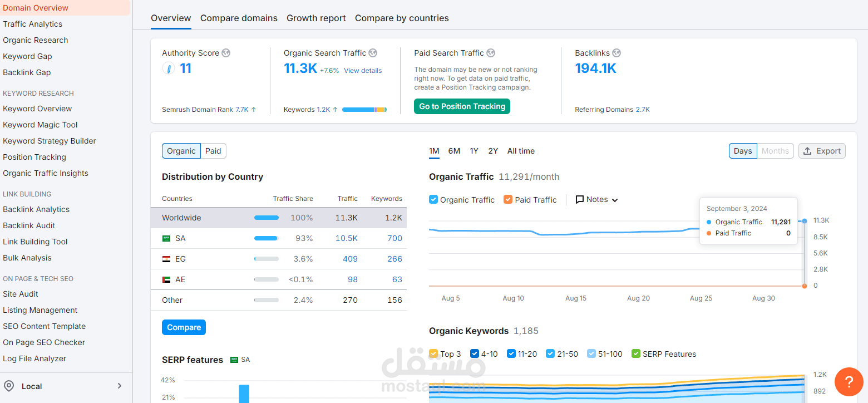Uncheck the Paid Traffic checkbox

point(508,199)
